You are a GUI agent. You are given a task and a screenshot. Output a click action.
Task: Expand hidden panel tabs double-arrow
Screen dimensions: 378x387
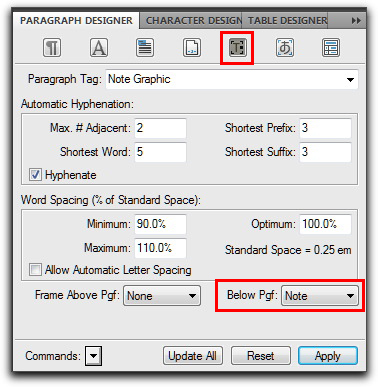(x=356, y=21)
